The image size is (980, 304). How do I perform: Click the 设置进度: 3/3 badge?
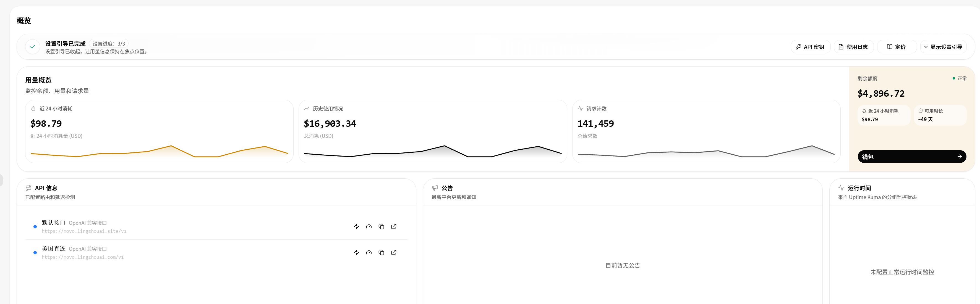[109, 44]
